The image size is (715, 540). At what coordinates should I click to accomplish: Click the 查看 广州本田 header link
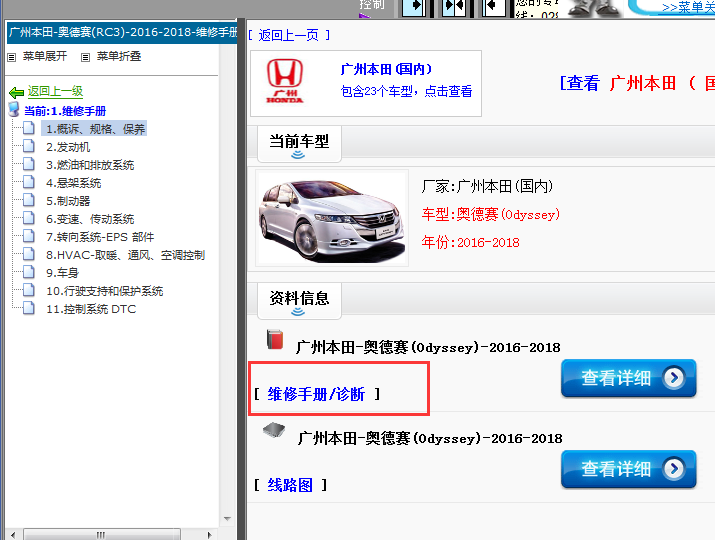click(x=637, y=83)
